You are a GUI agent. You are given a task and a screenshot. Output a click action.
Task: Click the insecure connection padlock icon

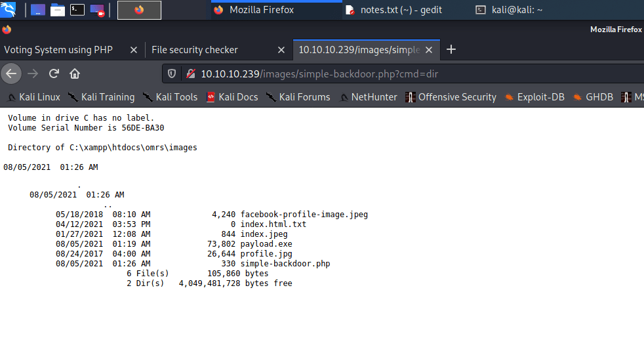point(190,73)
